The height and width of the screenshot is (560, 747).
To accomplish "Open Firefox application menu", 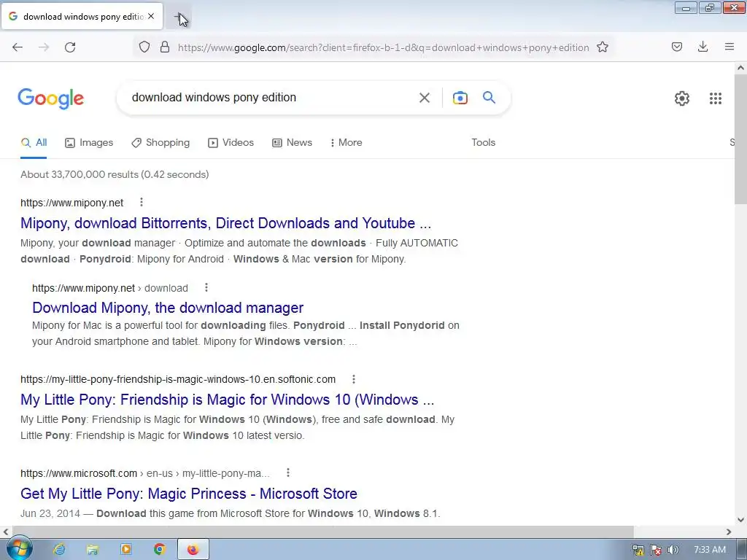I will (x=729, y=47).
